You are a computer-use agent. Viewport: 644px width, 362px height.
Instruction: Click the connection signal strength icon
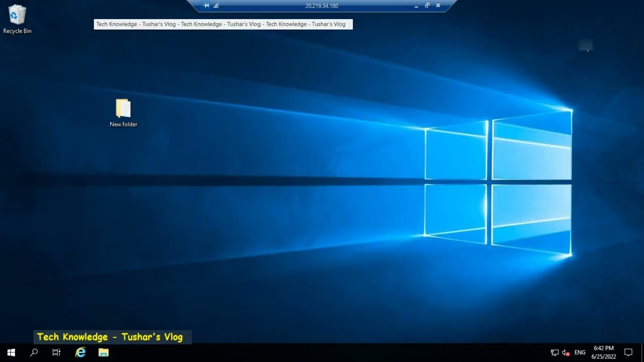216,6
